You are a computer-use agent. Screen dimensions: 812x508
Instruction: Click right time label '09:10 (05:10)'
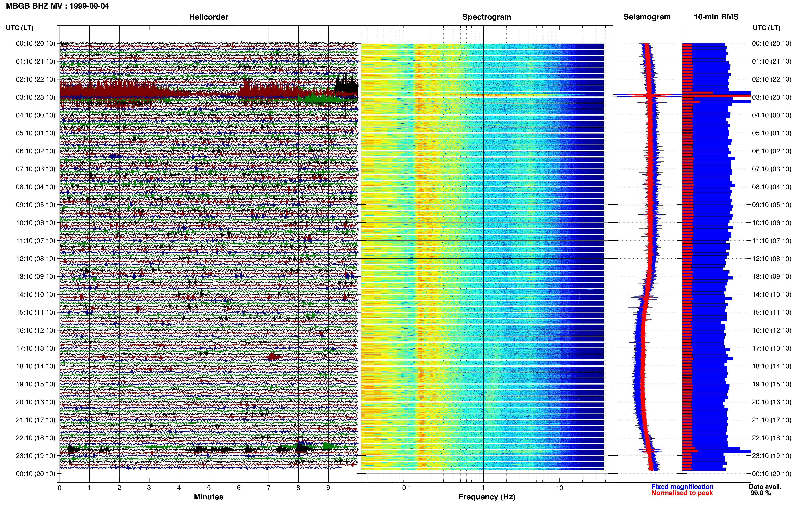coord(772,205)
